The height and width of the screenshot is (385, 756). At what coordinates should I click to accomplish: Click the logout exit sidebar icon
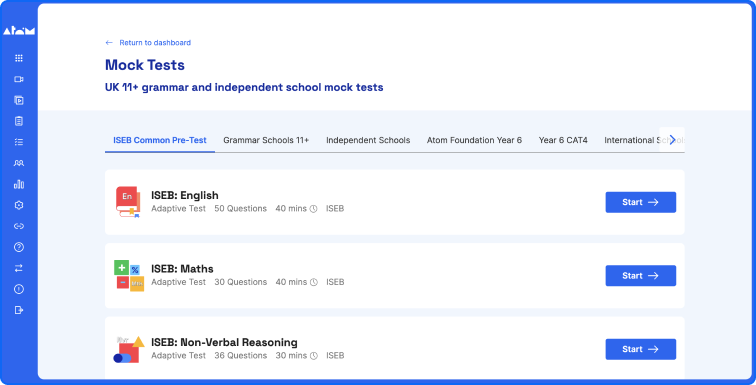[19, 310]
